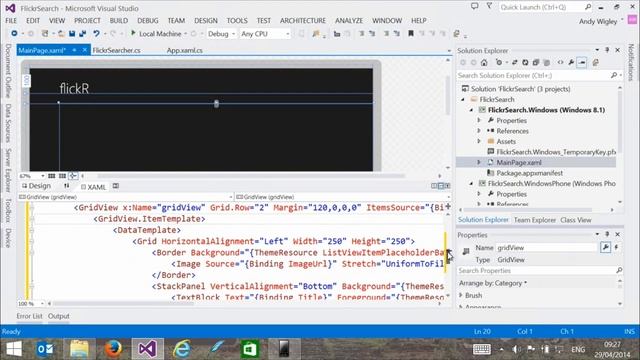Switch to the App.xaml.cs tab

tap(184, 51)
